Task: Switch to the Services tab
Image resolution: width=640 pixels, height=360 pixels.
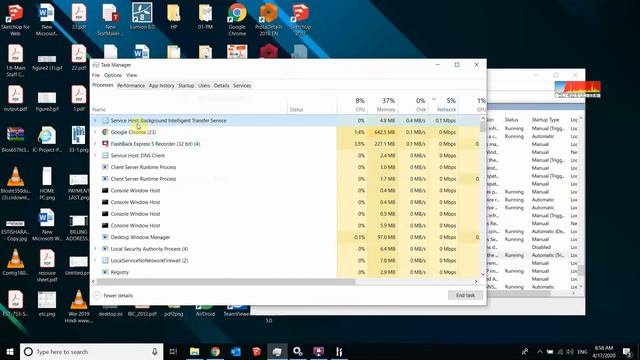Action: coord(242,85)
